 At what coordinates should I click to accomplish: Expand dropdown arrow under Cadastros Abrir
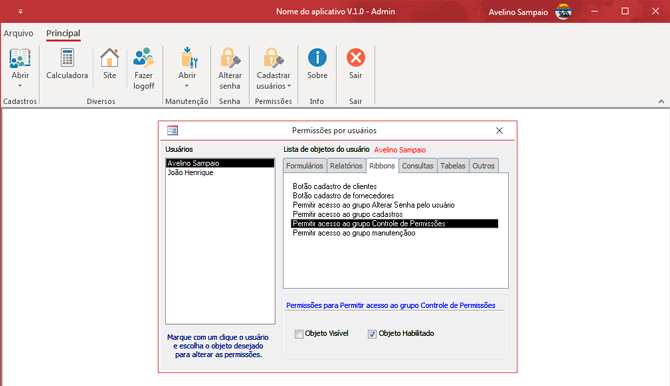tap(20, 86)
